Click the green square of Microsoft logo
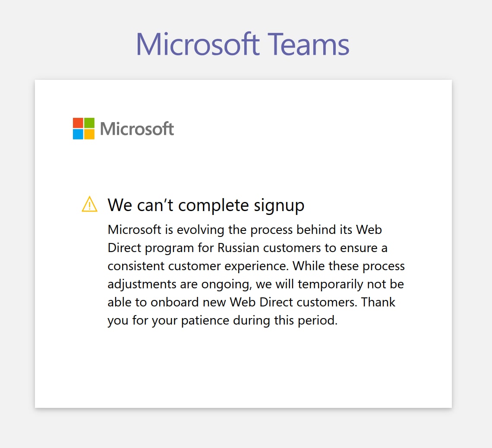This screenshot has height=448, width=492. click(89, 123)
